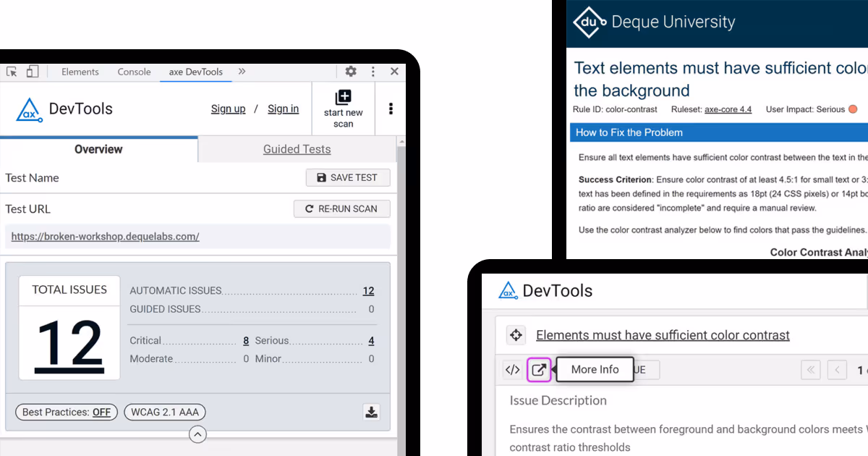This screenshot has height=456, width=868.
Task: Expand more DevTools tabs chevron
Action: (x=242, y=72)
